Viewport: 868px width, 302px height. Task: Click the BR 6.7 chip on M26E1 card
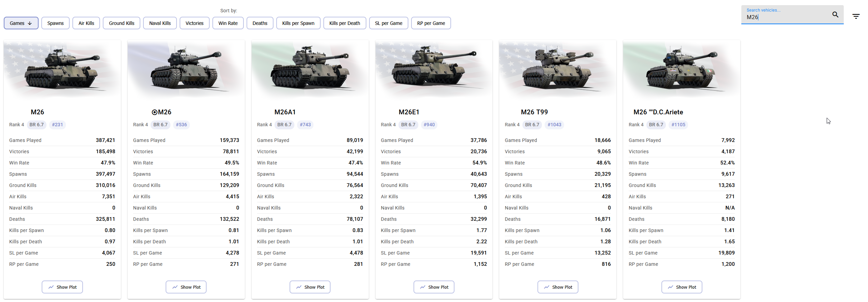click(408, 125)
